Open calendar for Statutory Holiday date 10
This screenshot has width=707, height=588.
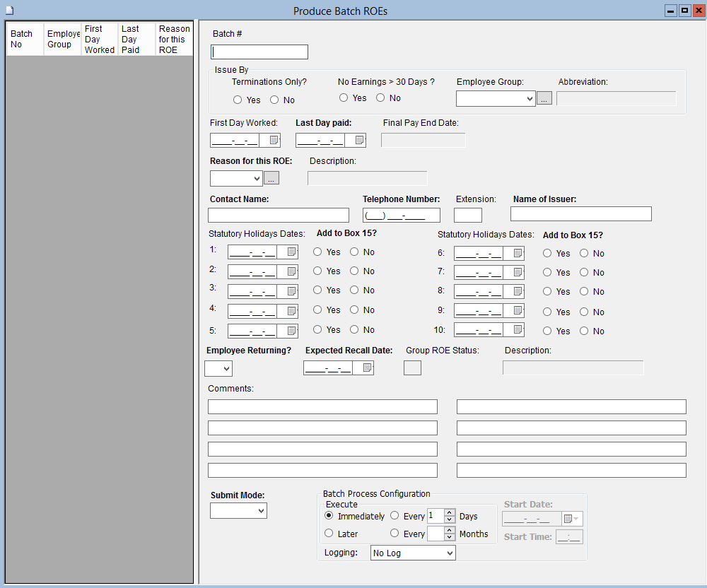click(518, 330)
